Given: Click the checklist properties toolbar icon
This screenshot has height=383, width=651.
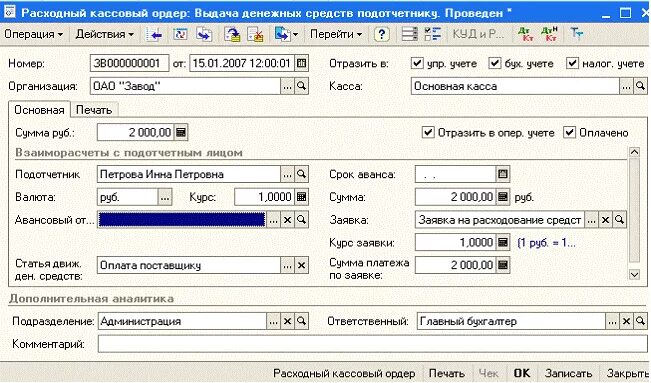Looking at the screenshot, I should click(433, 34).
